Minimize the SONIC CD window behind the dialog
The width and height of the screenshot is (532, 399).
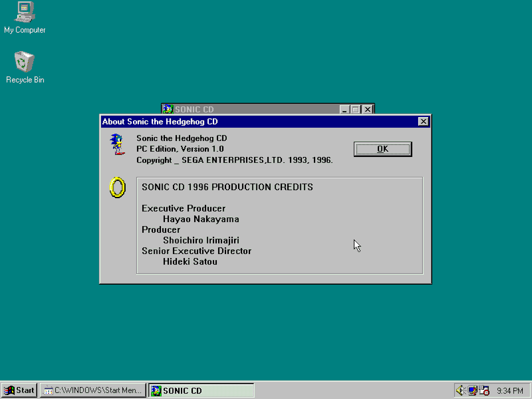345,110
